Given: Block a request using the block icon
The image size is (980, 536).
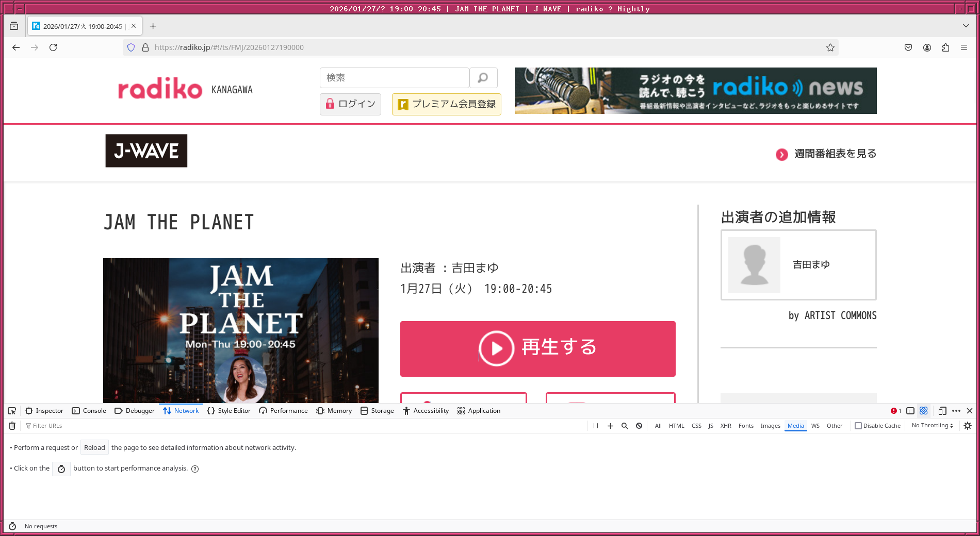Looking at the screenshot, I should 639,426.
